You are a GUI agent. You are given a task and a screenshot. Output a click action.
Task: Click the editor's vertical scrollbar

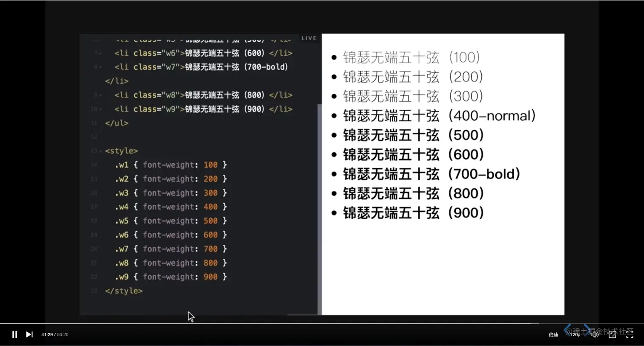pos(319,209)
